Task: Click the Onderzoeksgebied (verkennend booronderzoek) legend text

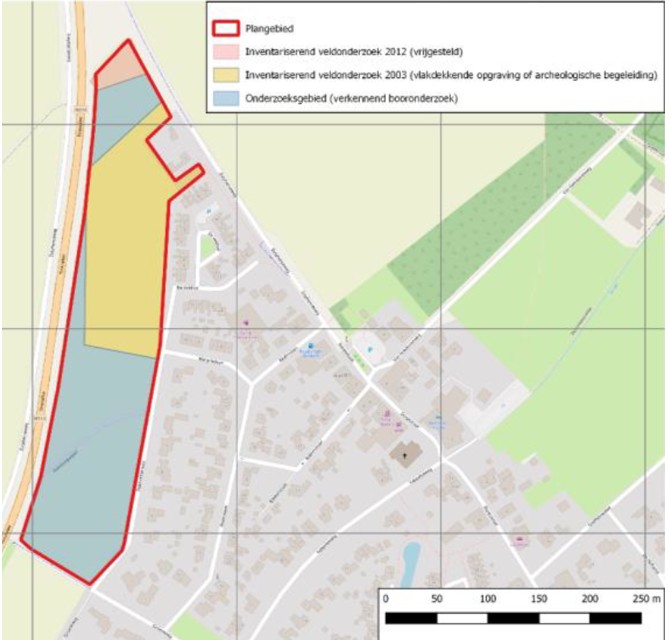Action: (352, 99)
